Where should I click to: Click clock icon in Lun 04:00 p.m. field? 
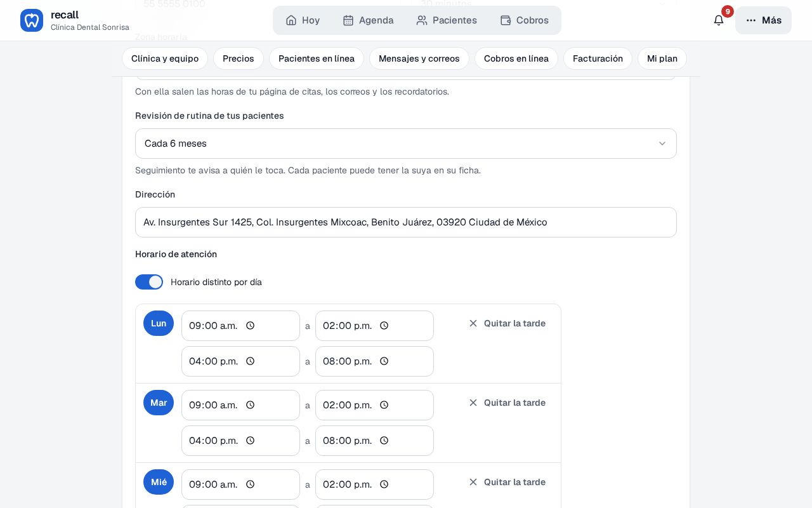250,361
